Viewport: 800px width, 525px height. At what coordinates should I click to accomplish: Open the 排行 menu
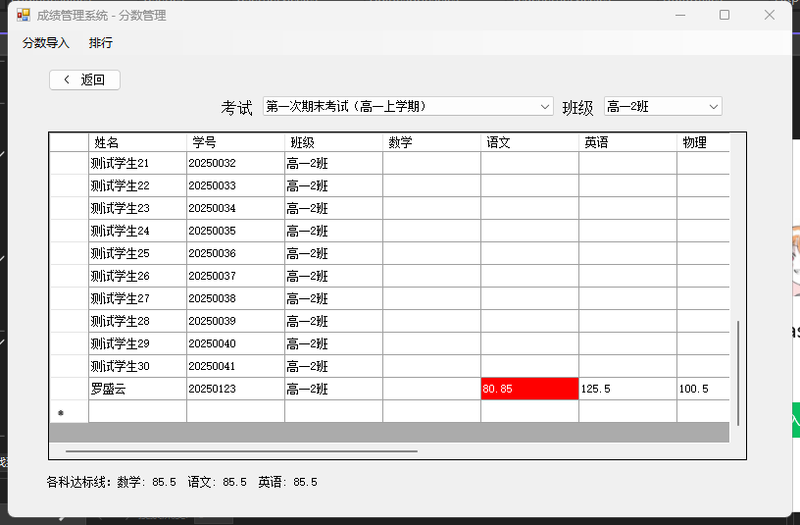pos(101,43)
